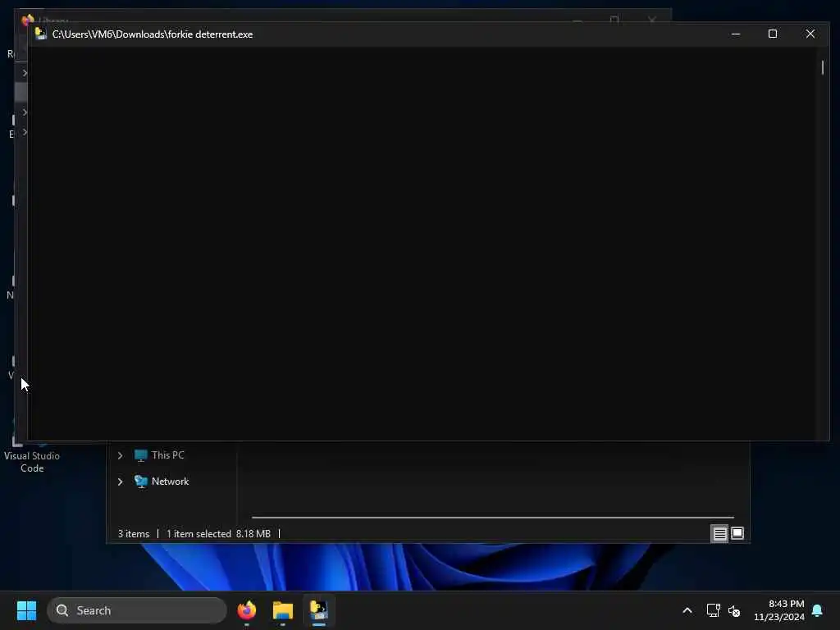Switch Explorer to details view
This screenshot has width=840, height=630.
tap(719, 533)
